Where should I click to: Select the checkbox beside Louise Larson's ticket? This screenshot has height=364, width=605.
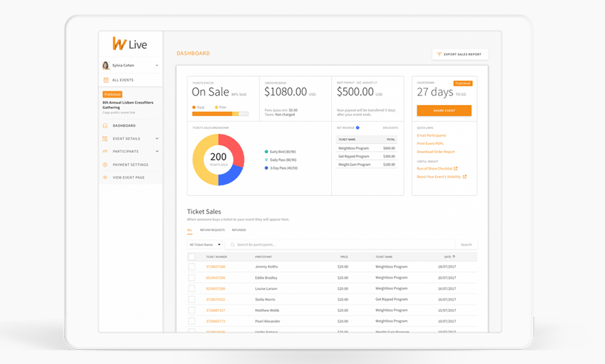(192, 288)
